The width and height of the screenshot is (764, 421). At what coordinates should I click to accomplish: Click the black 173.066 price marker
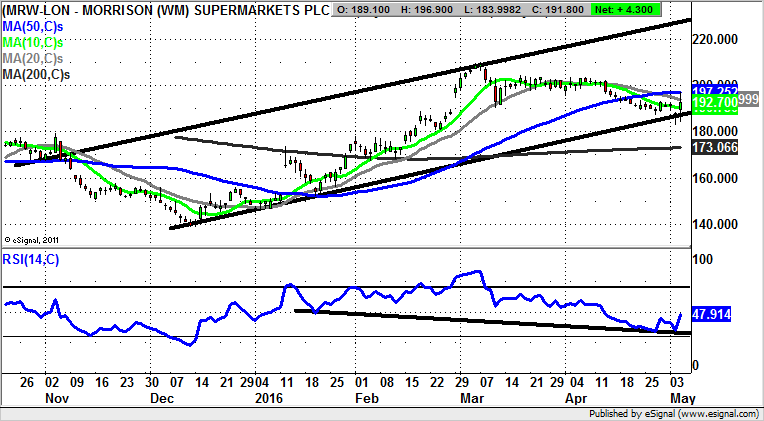(714, 148)
